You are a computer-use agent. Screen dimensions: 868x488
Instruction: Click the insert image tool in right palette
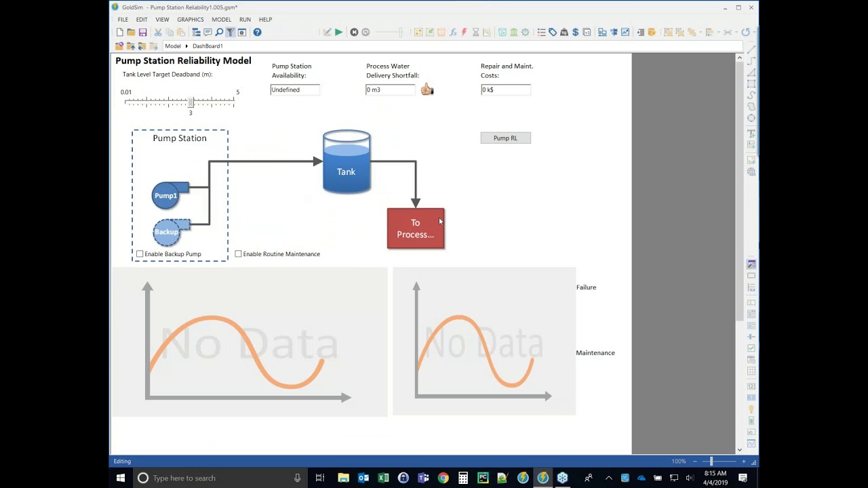coord(751,160)
